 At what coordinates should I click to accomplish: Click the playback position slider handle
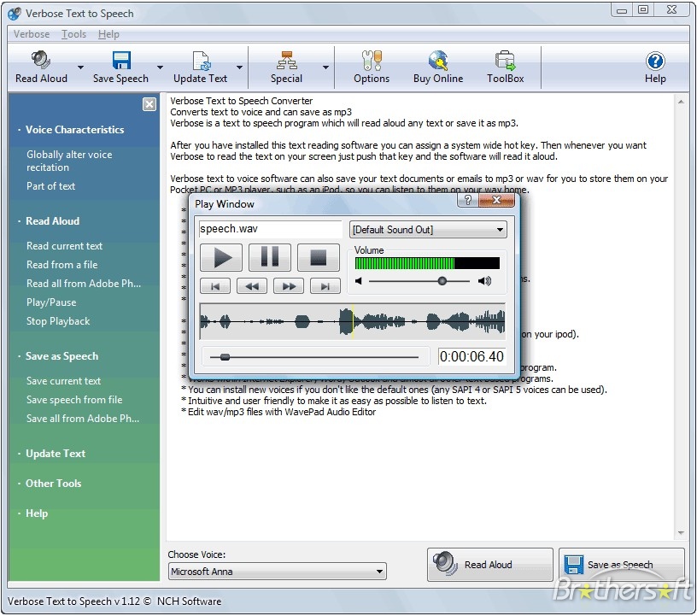click(x=225, y=357)
